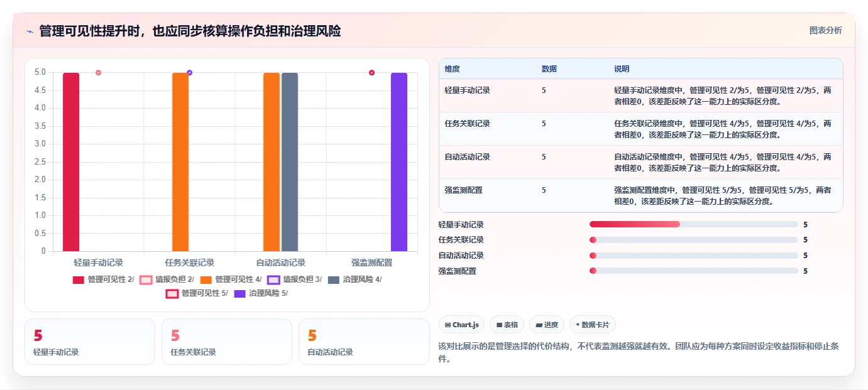Select the 数据卡片 tag

point(593,325)
